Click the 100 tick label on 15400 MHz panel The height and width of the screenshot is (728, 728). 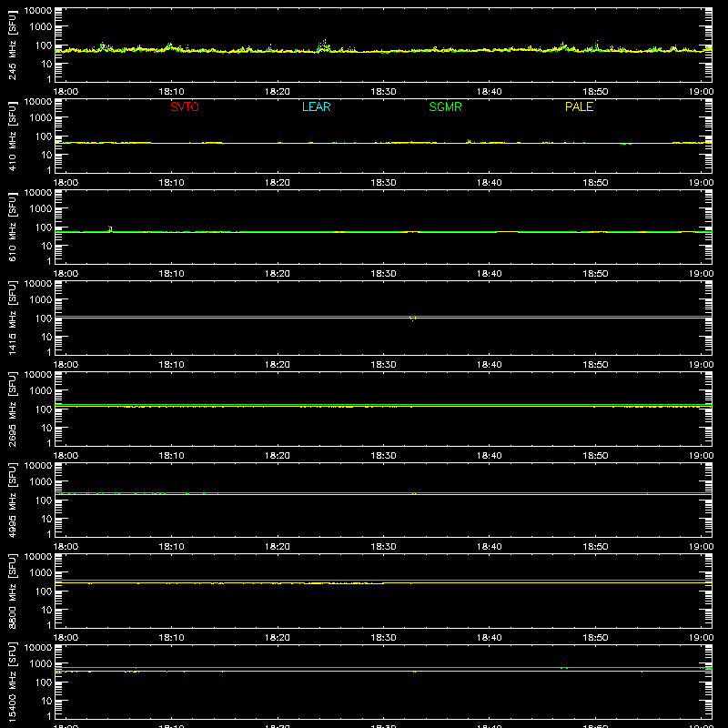[x=44, y=682]
